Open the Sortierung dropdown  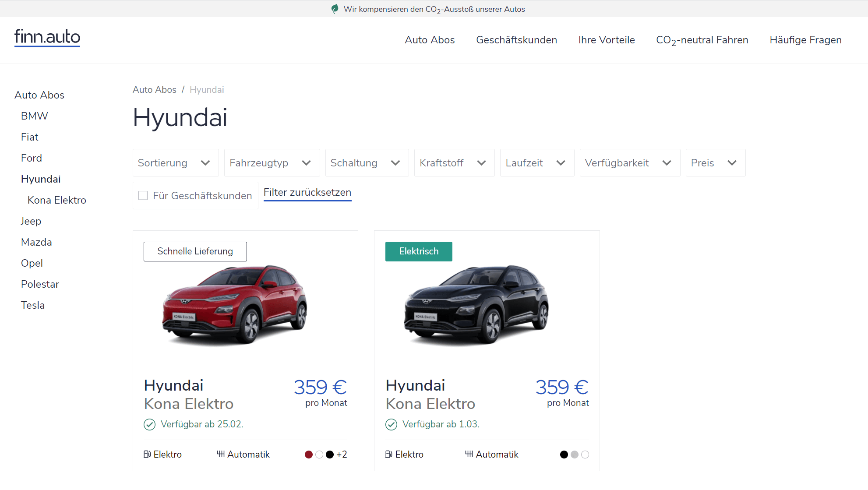(176, 163)
